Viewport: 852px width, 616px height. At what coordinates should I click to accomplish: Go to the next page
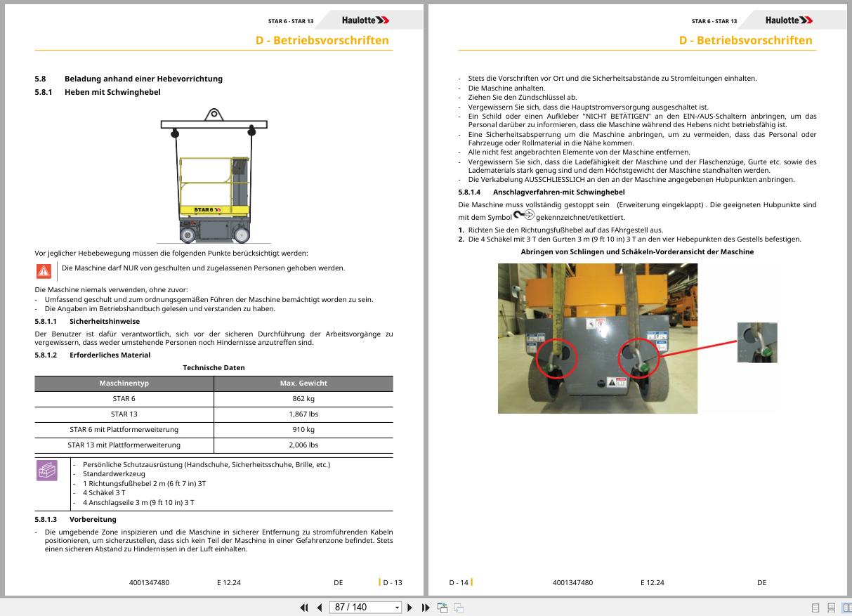tap(410, 608)
